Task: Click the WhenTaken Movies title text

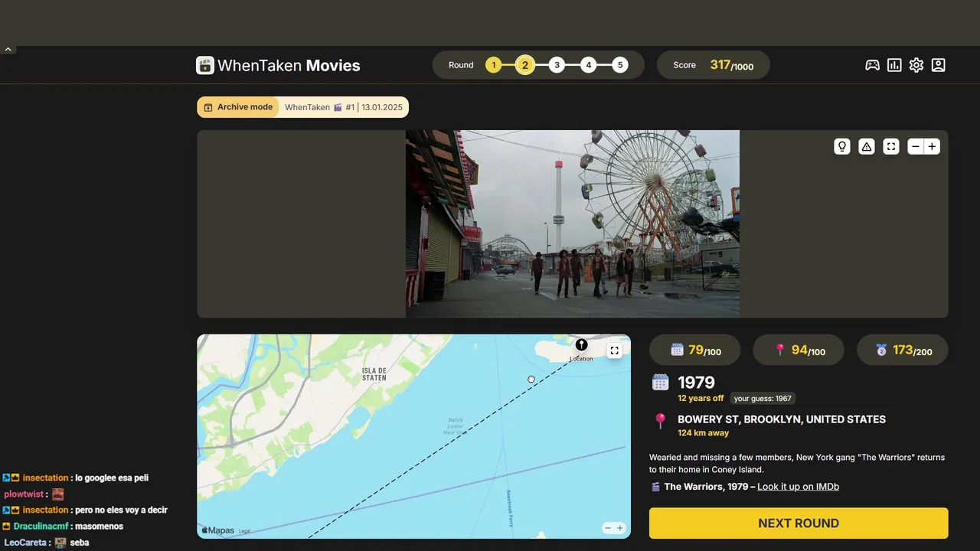Action: click(289, 65)
